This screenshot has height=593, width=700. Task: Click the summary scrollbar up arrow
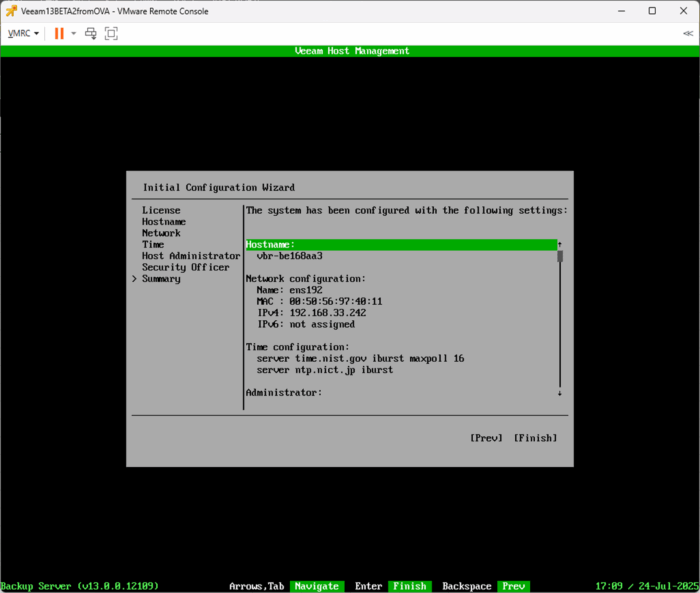[559, 245]
